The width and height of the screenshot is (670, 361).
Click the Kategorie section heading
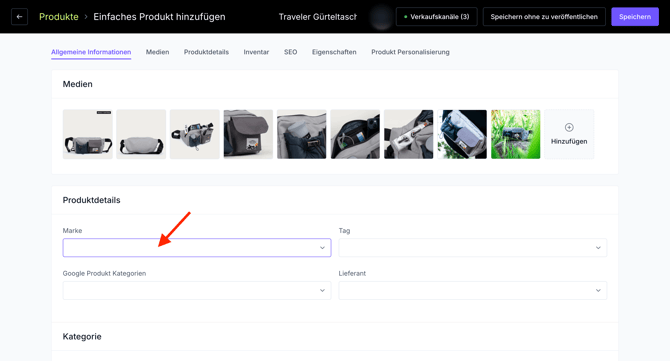[82, 337]
